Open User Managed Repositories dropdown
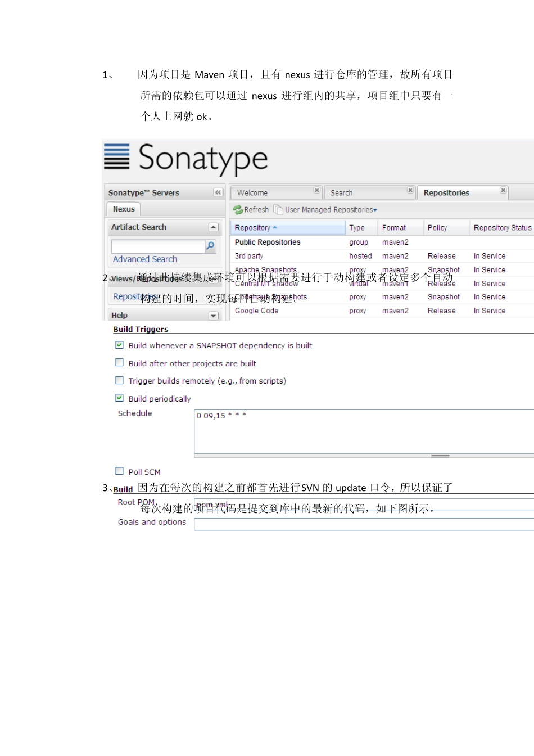The width and height of the screenshot is (534, 756). 326,209
